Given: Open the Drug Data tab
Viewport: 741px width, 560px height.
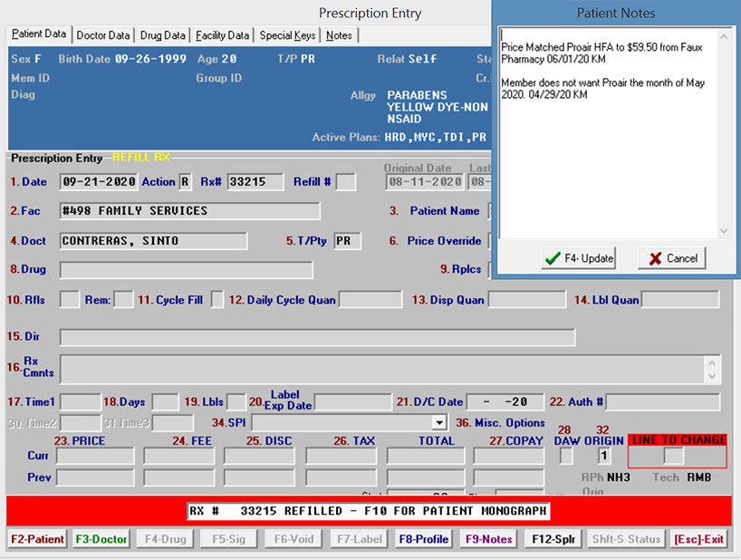Looking at the screenshot, I should point(162,35).
